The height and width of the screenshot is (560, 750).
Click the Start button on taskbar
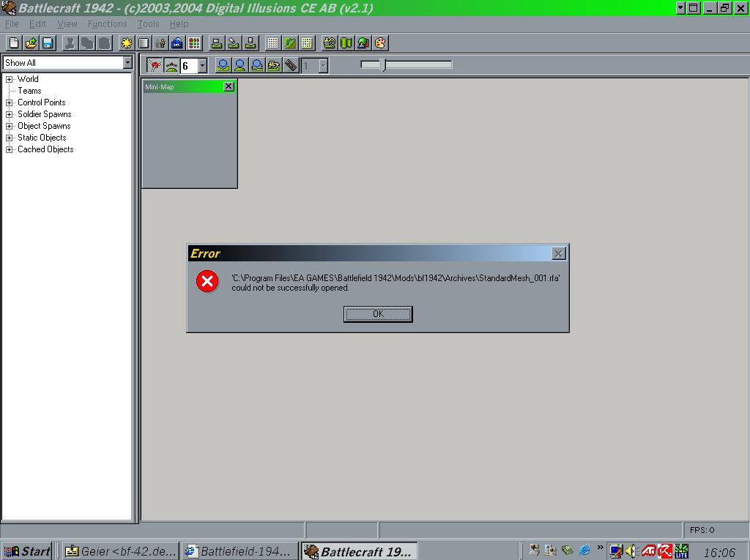[x=26, y=551]
